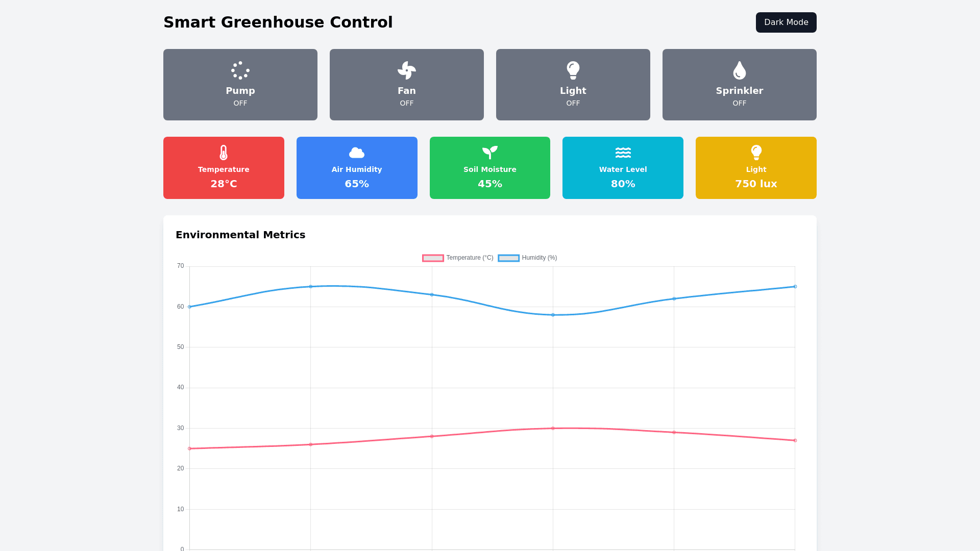This screenshot has width=980, height=551.
Task: Click the lightbulb icon in Light control card
Action: (x=573, y=70)
